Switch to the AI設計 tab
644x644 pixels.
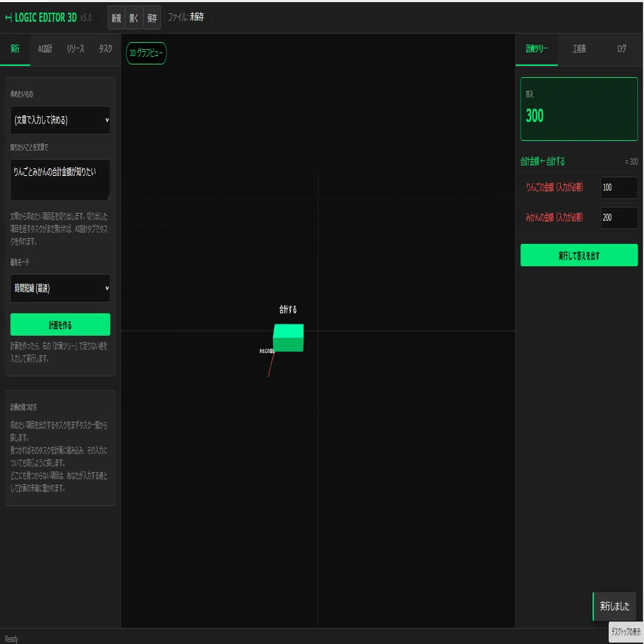(x=45, y=49)
